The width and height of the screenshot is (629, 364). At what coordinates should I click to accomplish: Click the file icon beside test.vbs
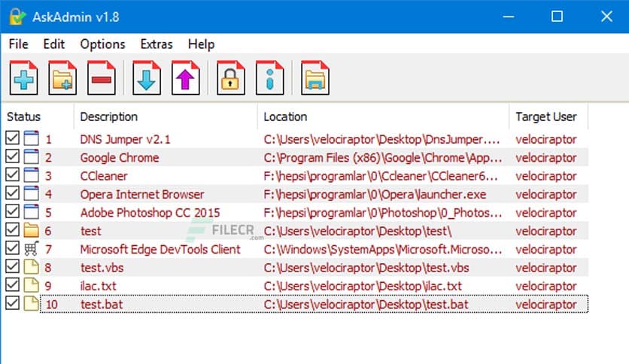[32, 267]
